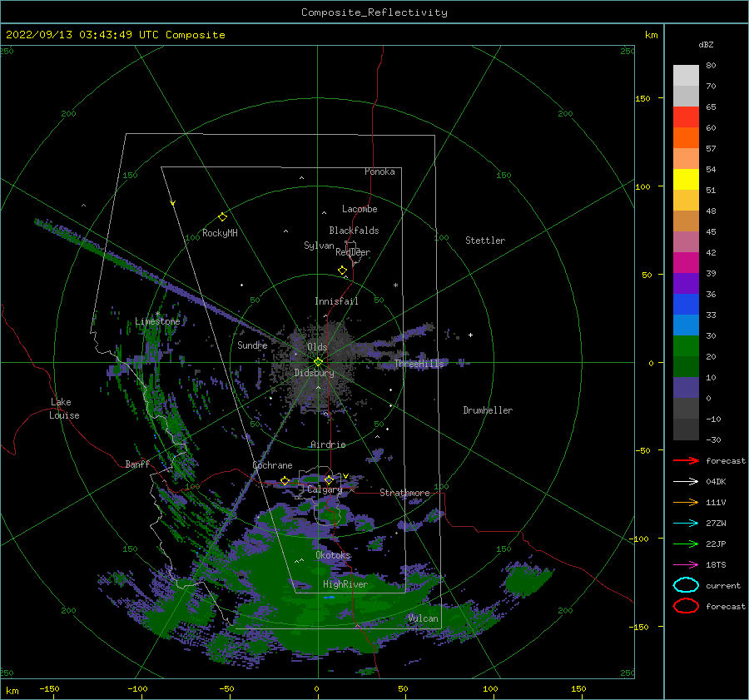Click the red forecast ellipse icon

click(686, 606)
